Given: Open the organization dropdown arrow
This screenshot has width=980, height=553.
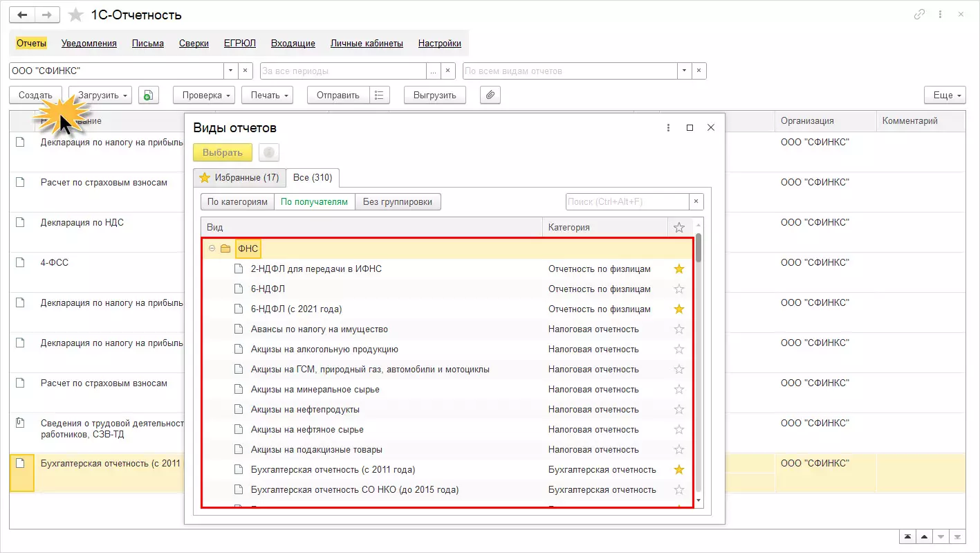Looking at the screenshot, I should 231,71.
